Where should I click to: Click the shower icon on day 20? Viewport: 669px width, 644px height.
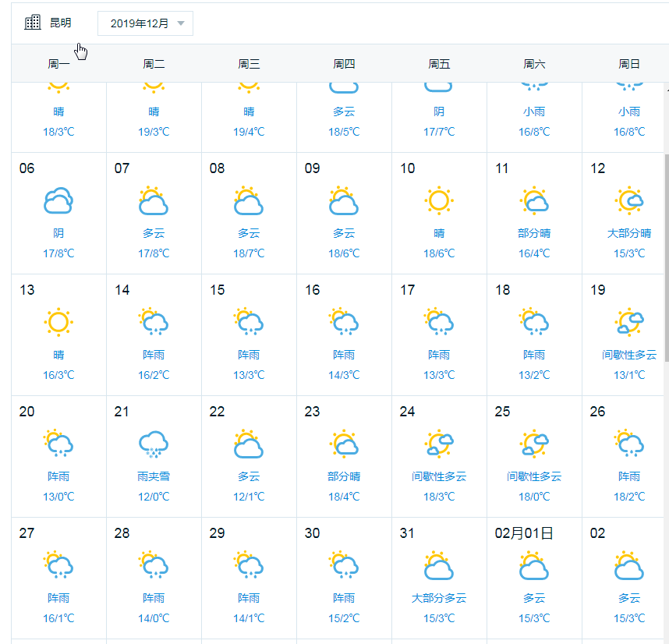(x=58, y=443)
